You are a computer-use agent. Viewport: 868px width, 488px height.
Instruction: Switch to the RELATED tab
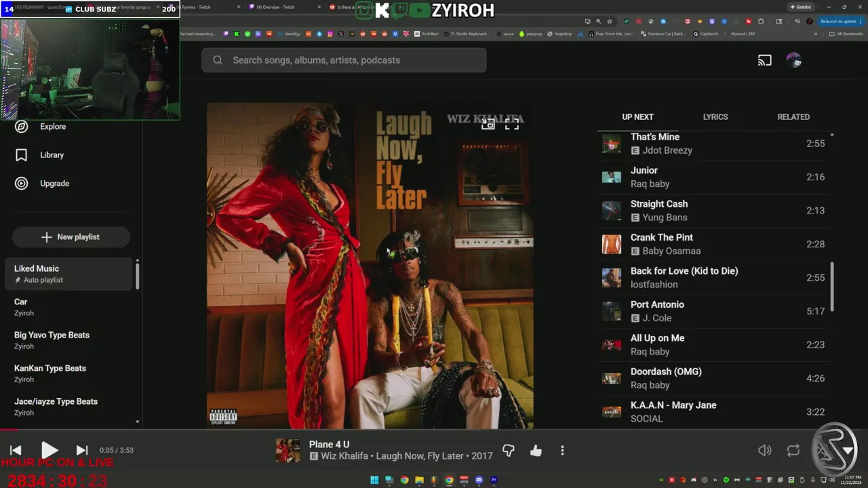tap(793, 117)
